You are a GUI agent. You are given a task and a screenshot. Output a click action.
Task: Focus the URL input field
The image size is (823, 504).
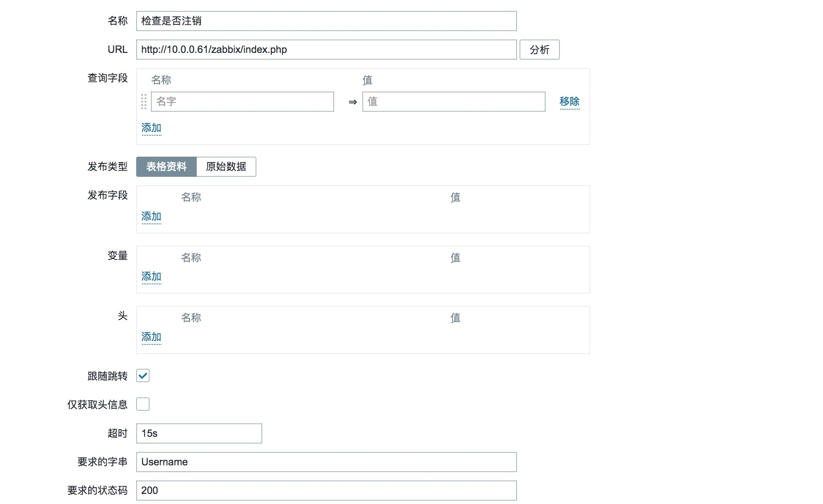tap(326, 50)
